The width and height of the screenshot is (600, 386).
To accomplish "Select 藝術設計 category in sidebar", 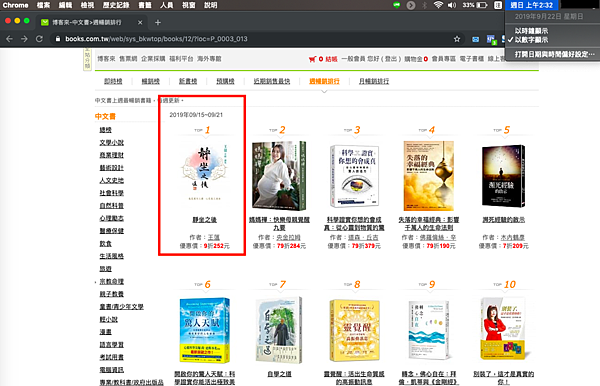I will (x=112, y=168).
